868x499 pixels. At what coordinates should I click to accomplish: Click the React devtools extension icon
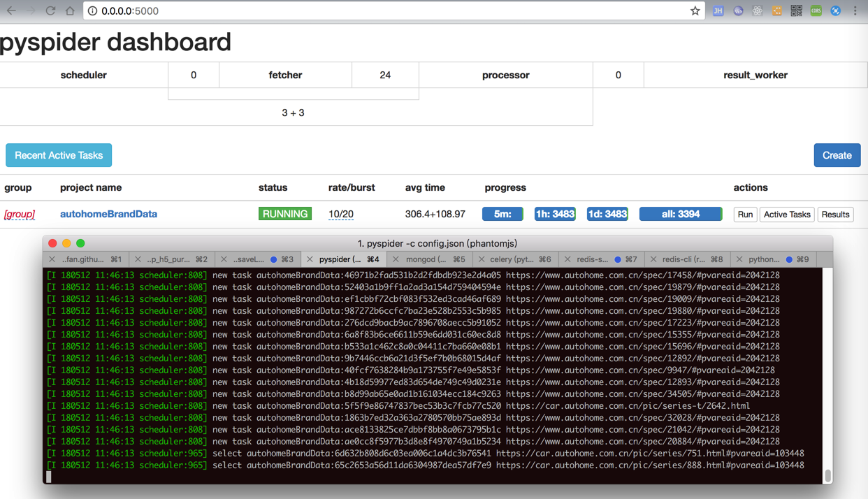click(x=757, y=10)
